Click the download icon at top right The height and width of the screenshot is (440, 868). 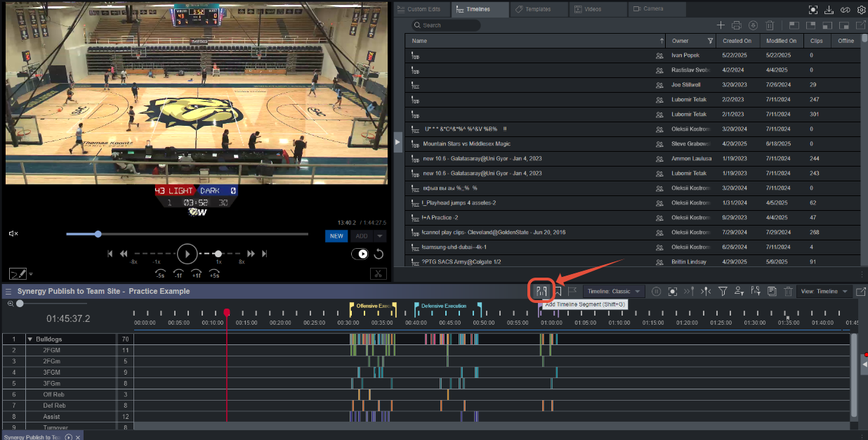pos(829,10)
